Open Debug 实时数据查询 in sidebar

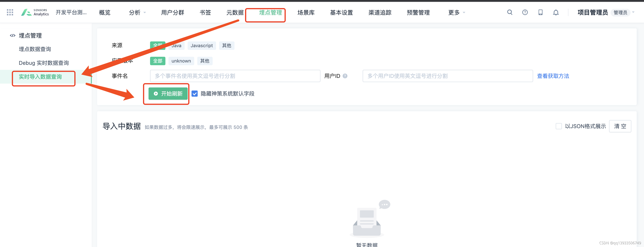(44, 63)
